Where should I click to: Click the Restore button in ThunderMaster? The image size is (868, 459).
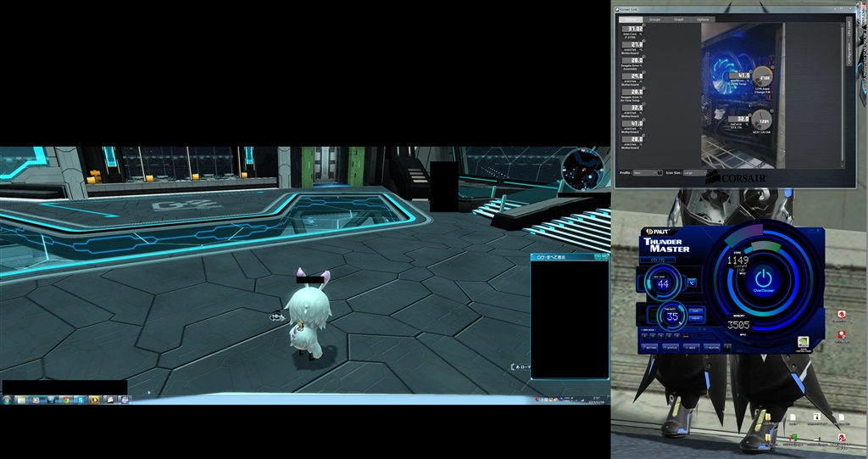click(x=712, y=348)
